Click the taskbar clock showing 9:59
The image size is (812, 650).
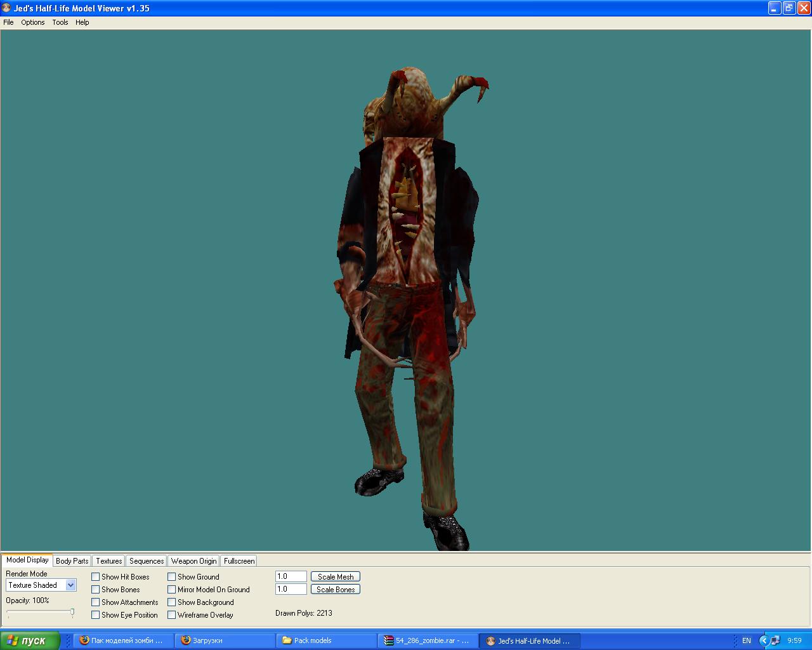(794, 640)
